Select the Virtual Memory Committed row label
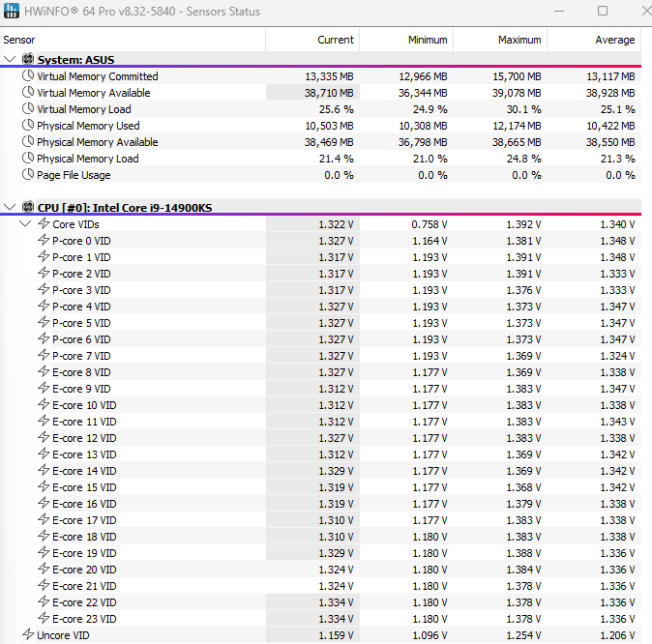The image size is (652, 644). click(x=98, y=76)
